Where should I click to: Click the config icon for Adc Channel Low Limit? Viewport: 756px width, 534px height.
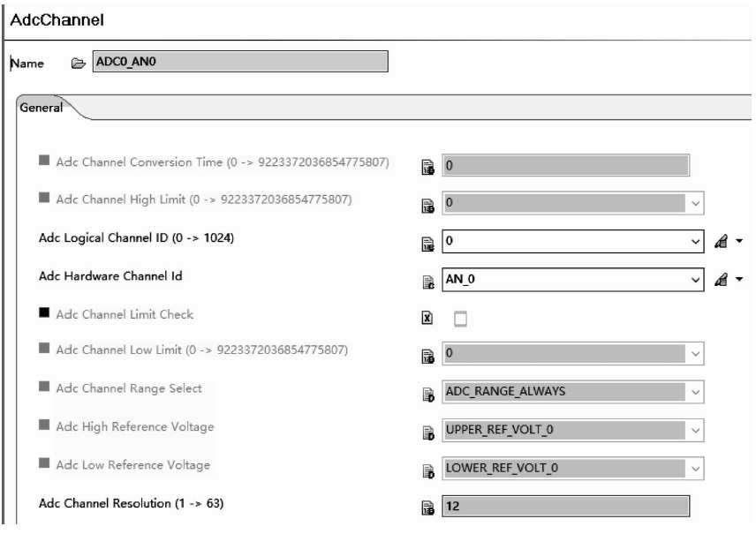pyautogui.click(x=427, y=356)
